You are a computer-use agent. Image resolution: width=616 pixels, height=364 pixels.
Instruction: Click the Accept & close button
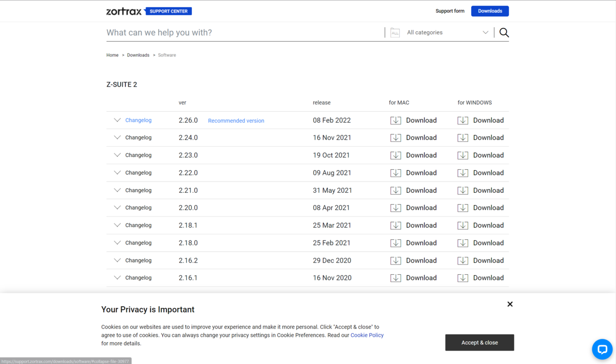click(479, 342)
